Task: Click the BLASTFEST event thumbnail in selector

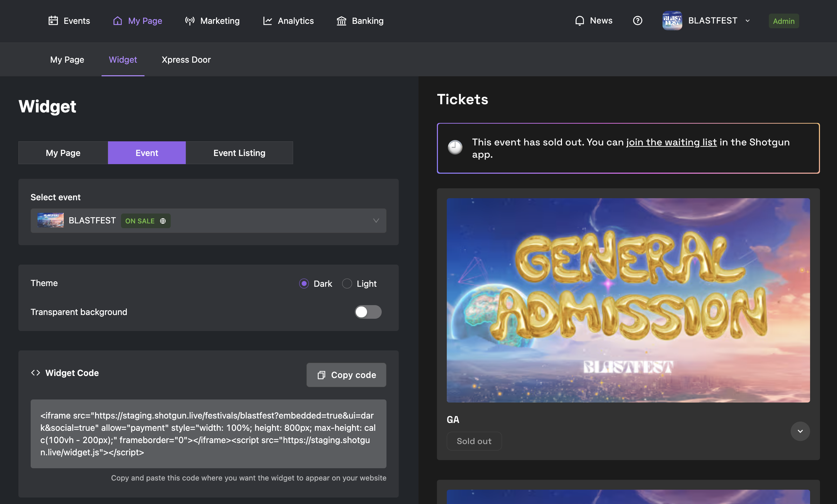Action: click(50, 220)
